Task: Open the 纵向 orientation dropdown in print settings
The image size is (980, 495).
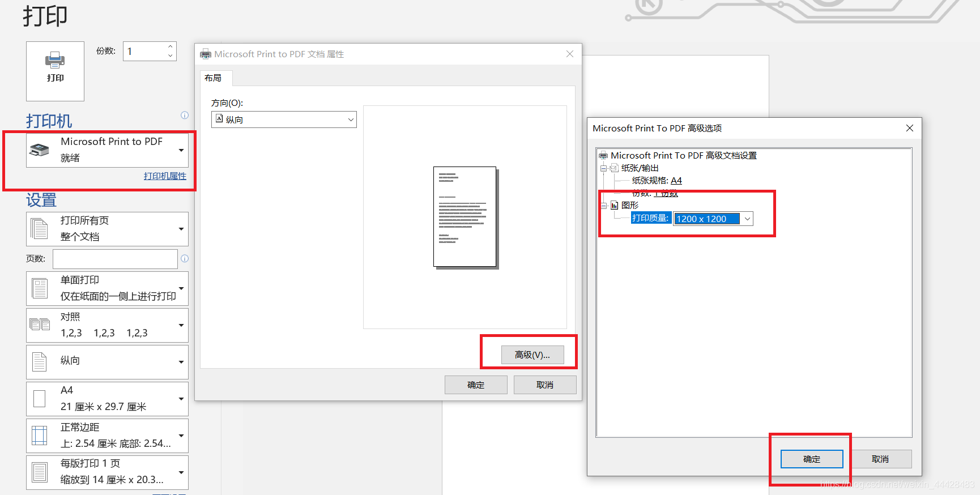Action: coord(107,362)
